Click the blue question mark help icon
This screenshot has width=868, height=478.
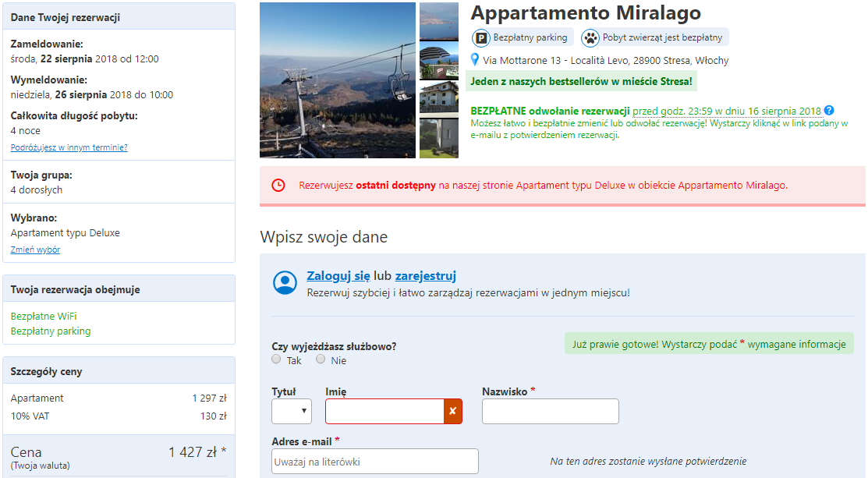(x=829, y=110)
